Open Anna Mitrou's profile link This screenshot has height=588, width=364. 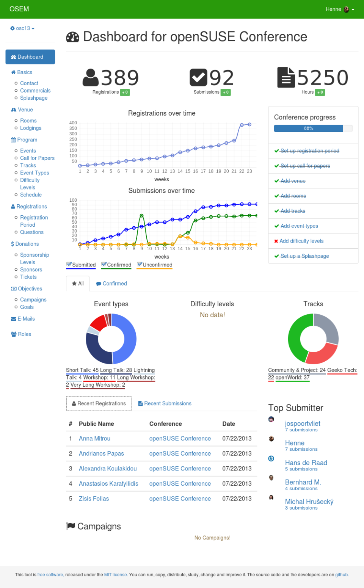94,438
